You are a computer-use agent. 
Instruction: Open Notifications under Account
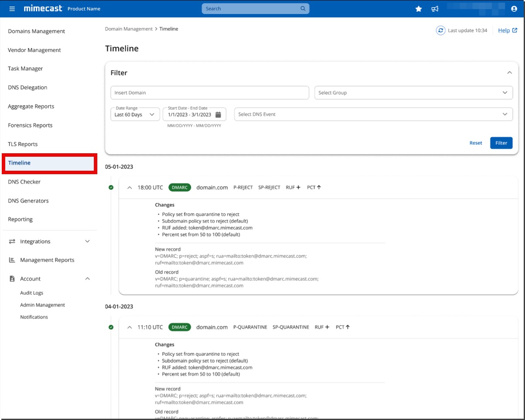[34, 317]
